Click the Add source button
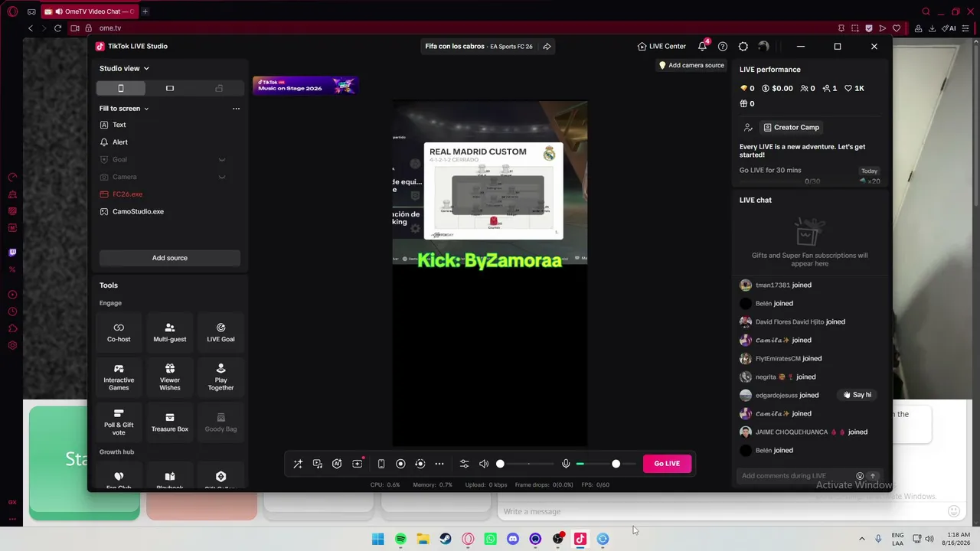980x551 pixels. (x=170, y=258)
